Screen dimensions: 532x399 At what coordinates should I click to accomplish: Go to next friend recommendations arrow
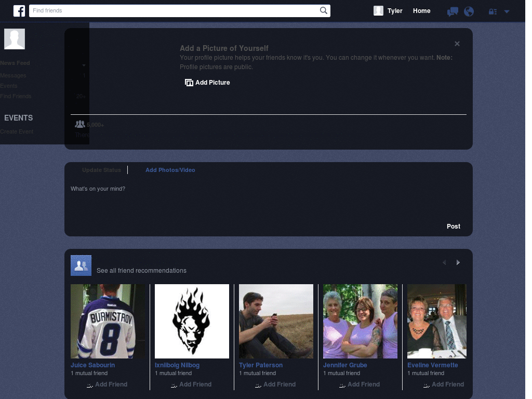(x=458, y=262)
